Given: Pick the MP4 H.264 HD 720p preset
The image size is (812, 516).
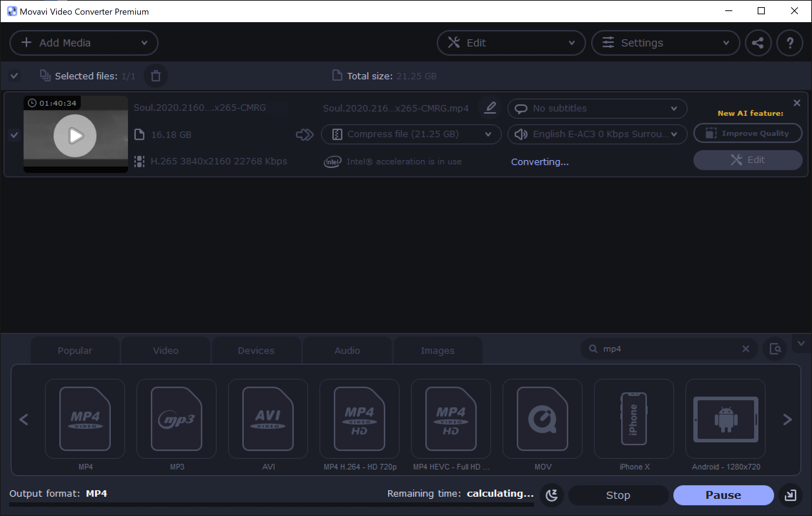Looking at the screenshot, I should 360,419.
